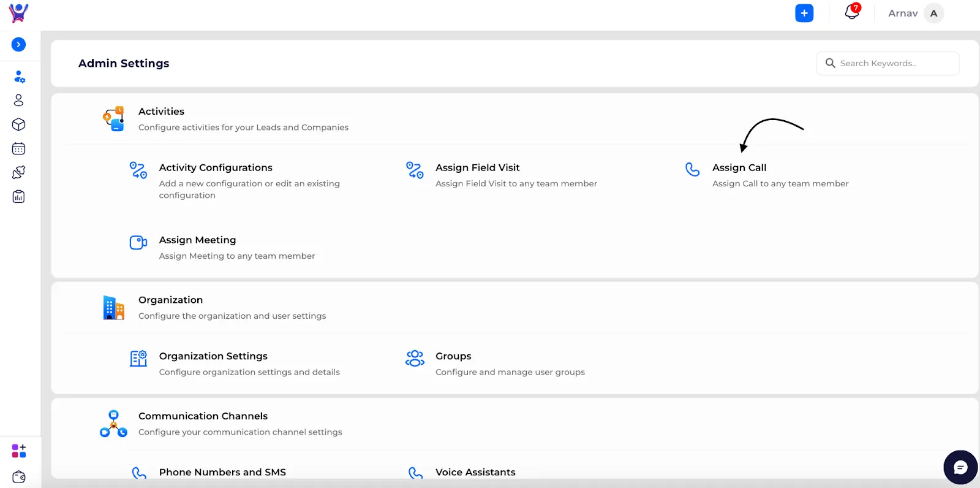The height and width of the screenshot is (488, 980).
Task: Open Activity Configurations
Action: click(x=216, y=167)
